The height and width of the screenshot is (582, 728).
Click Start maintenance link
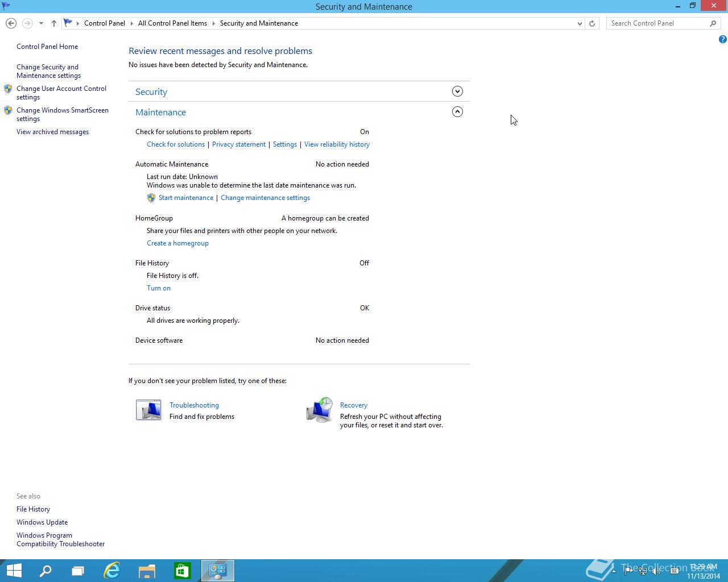(186, 198)
